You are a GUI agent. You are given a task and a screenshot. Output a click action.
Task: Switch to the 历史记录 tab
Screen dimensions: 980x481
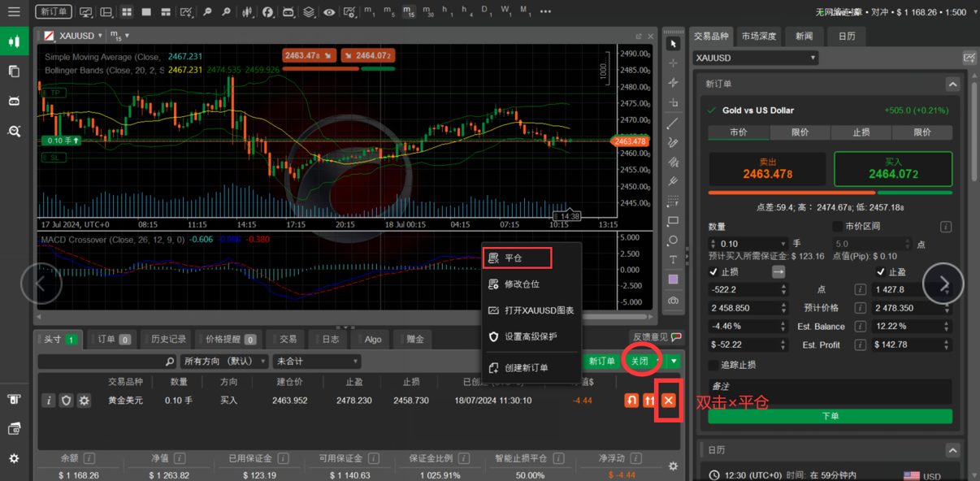164,339
